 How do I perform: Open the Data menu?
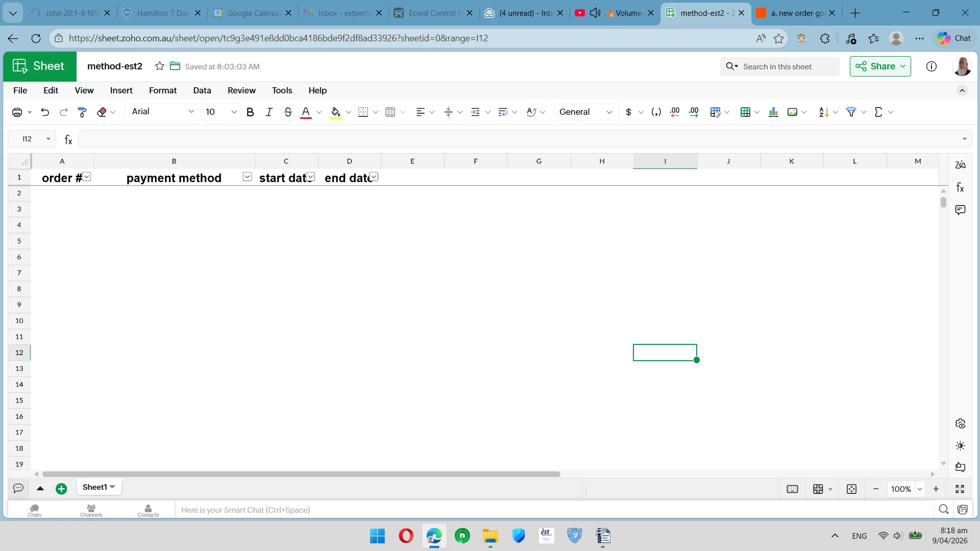(x=202, y=90)
